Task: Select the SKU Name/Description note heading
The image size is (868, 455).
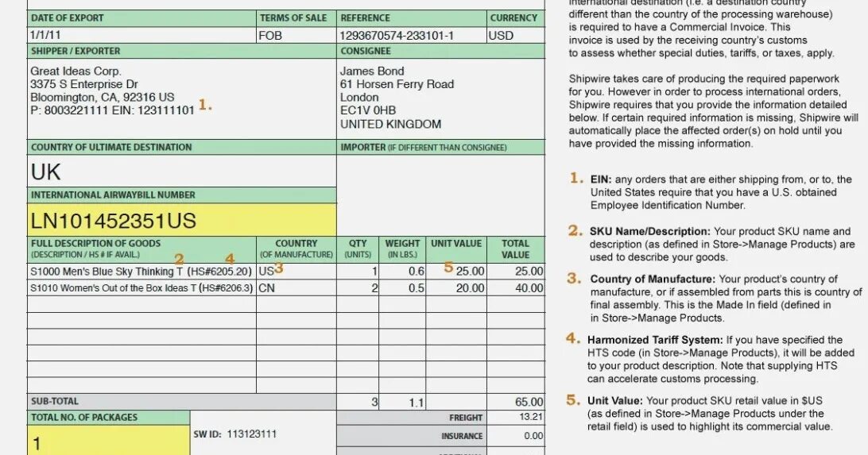Action: point(650,231)
